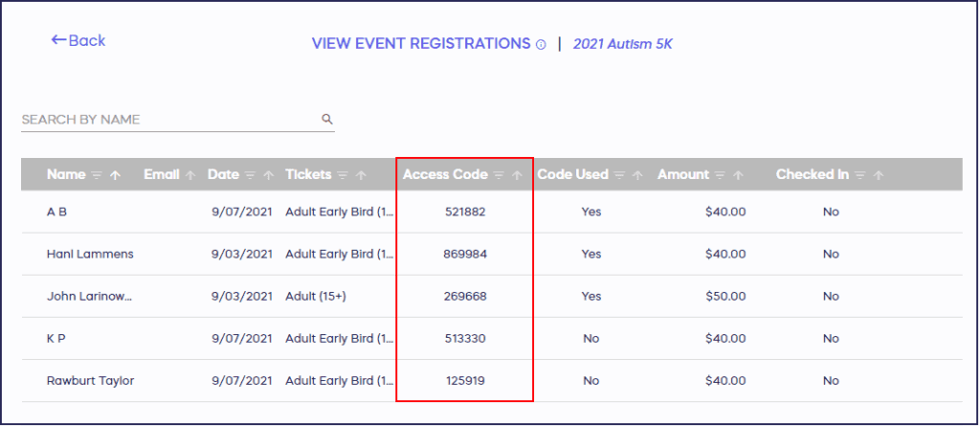Sort by Name using arrow icon
Image resolution: width=980 pixels, height=426 pixels.
tap(116, 175)
